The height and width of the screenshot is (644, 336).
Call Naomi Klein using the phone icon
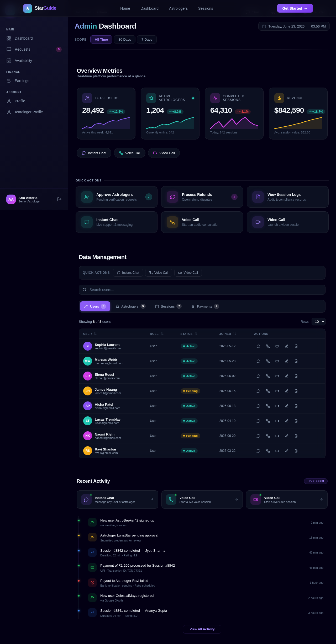pos(268,436)
